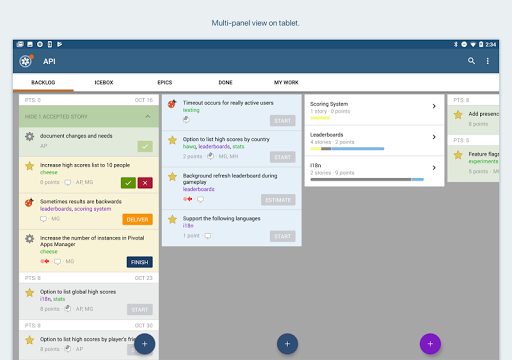
Task: Expand the Leaderboards epic chevron
Action: click(x=434, y=137)
